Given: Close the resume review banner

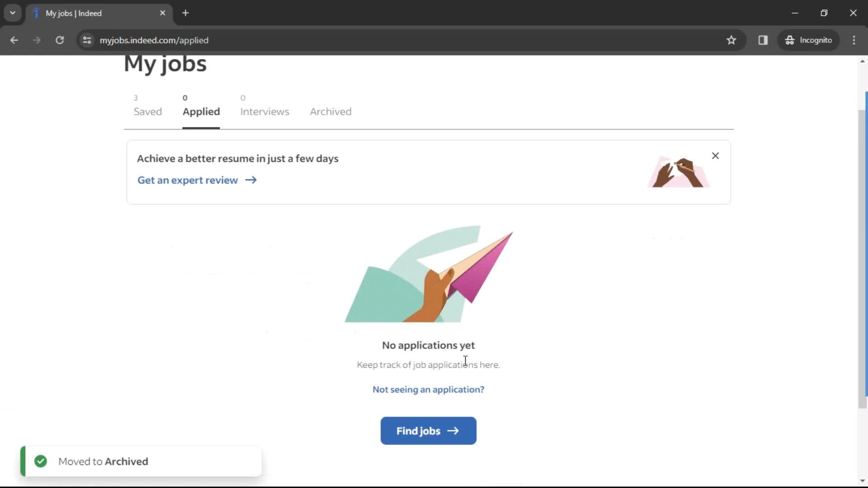Looking at the screenshot, I should (715, 155).
